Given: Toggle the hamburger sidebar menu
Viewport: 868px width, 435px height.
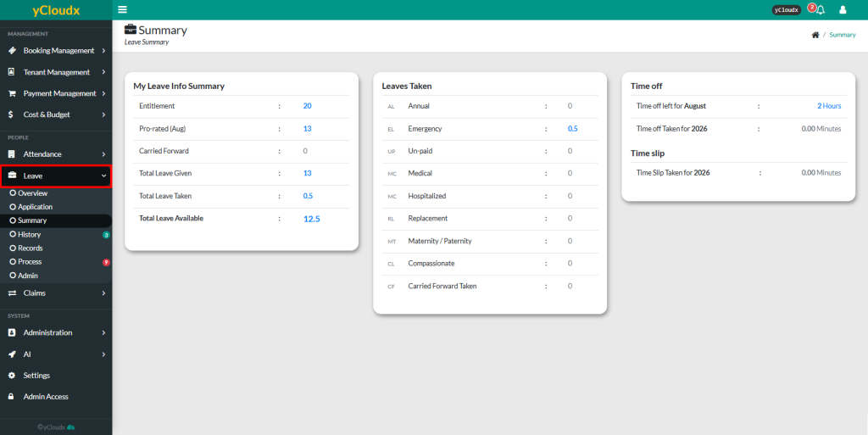Looking at the screenshot, I should [122, 9].
